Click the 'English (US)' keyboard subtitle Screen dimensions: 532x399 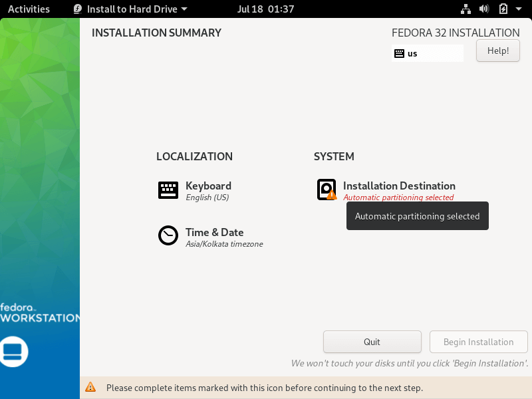(207, 198)
